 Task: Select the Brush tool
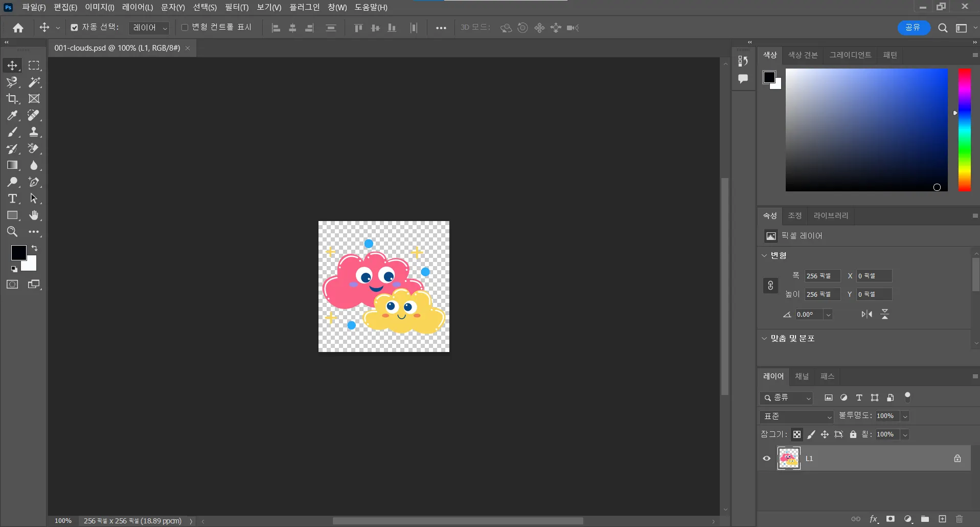coord(12,132)
